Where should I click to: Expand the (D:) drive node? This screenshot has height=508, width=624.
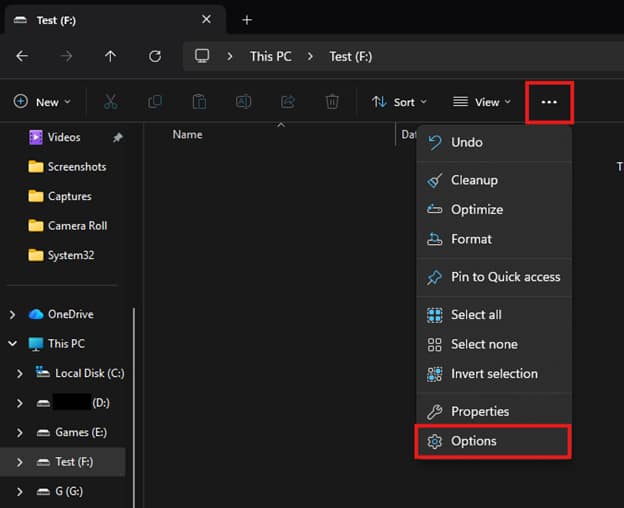(x=20, y=403)
